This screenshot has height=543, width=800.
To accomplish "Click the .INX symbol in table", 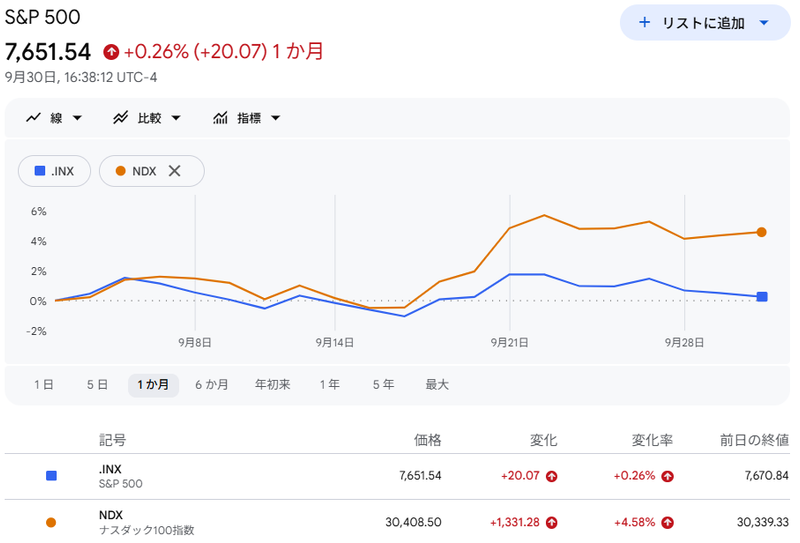I will coord(110,469).
